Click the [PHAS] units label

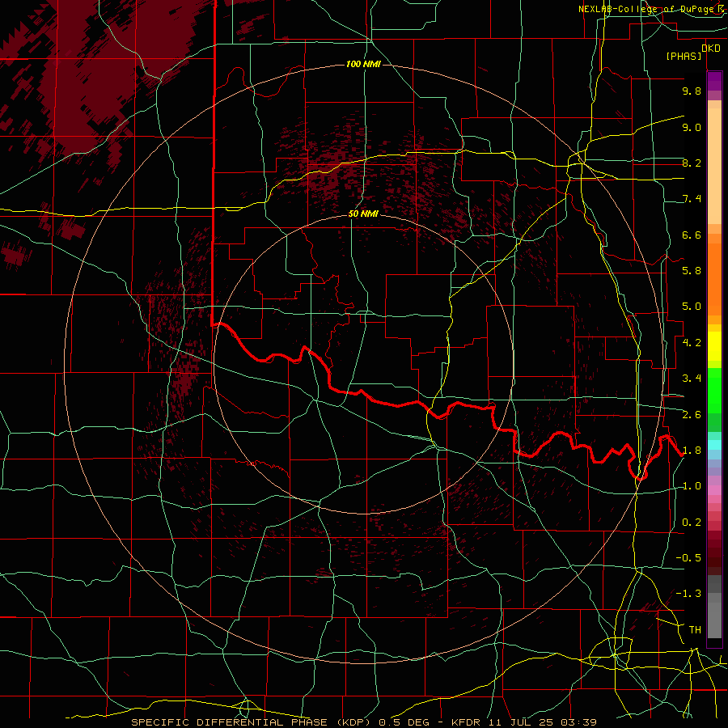tap(684, 56)
